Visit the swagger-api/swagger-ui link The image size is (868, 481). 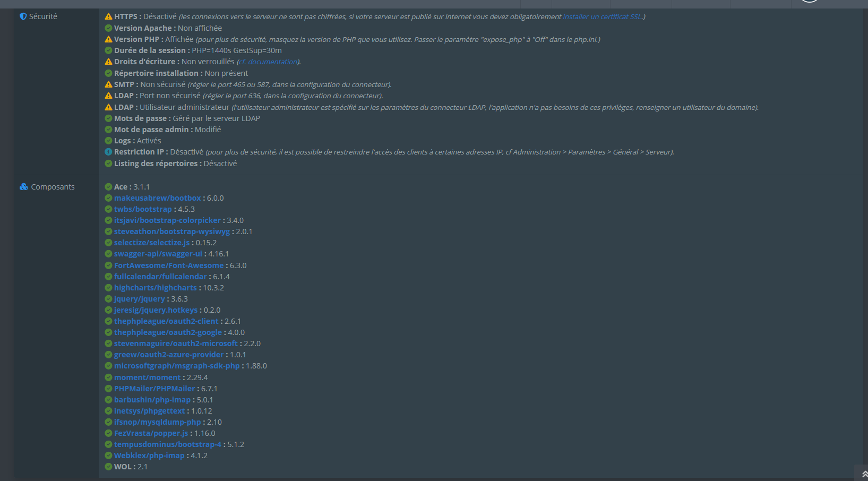(x=158, y=254)
